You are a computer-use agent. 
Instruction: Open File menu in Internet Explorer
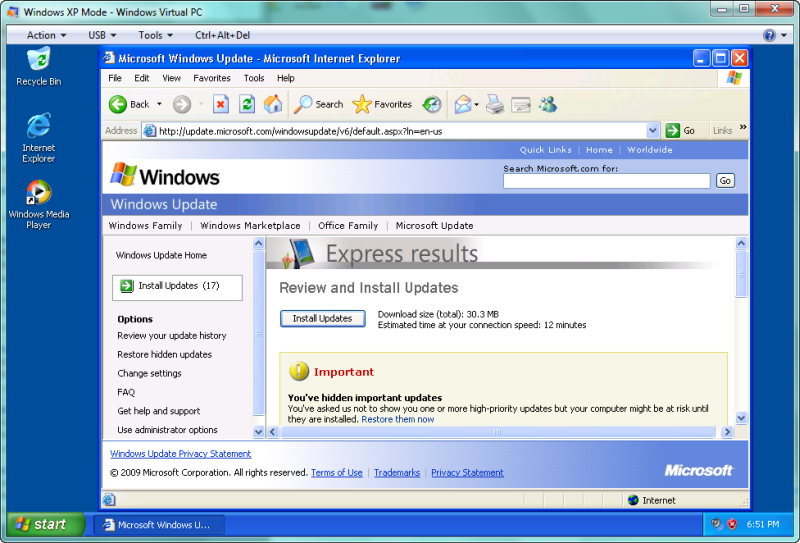tap(115, 78)
